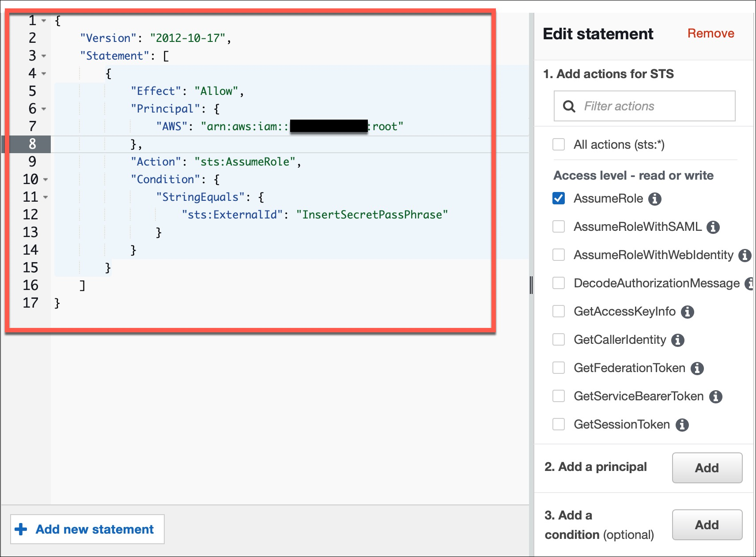756x557 pixels.
Task: Click the "sts:ExternalId" key in editor
Action: coord(232,215)
